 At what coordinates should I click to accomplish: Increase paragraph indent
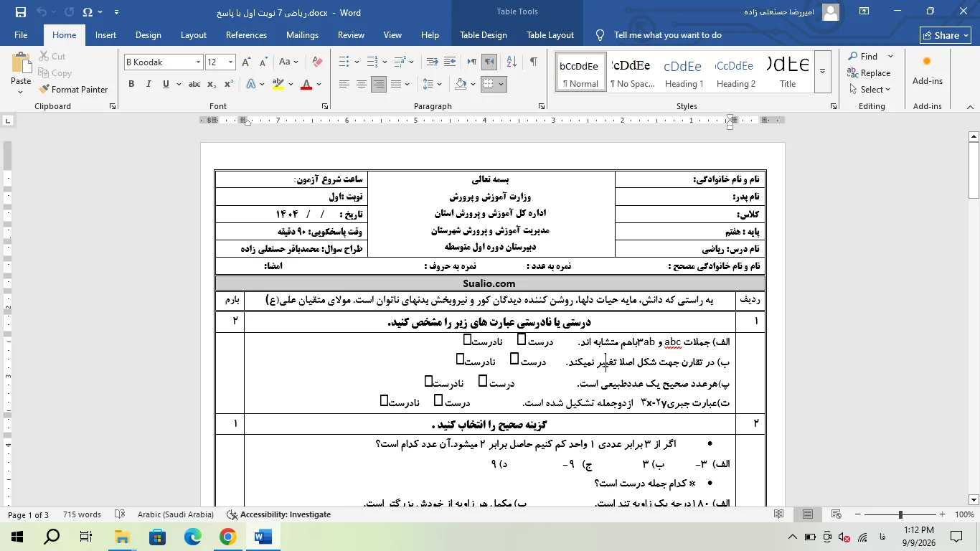450,62
